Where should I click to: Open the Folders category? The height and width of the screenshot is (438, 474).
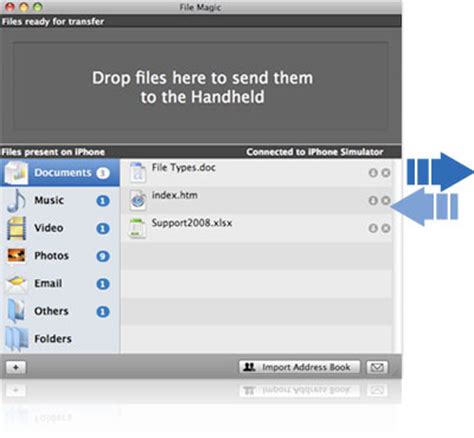tap(60, 339)
